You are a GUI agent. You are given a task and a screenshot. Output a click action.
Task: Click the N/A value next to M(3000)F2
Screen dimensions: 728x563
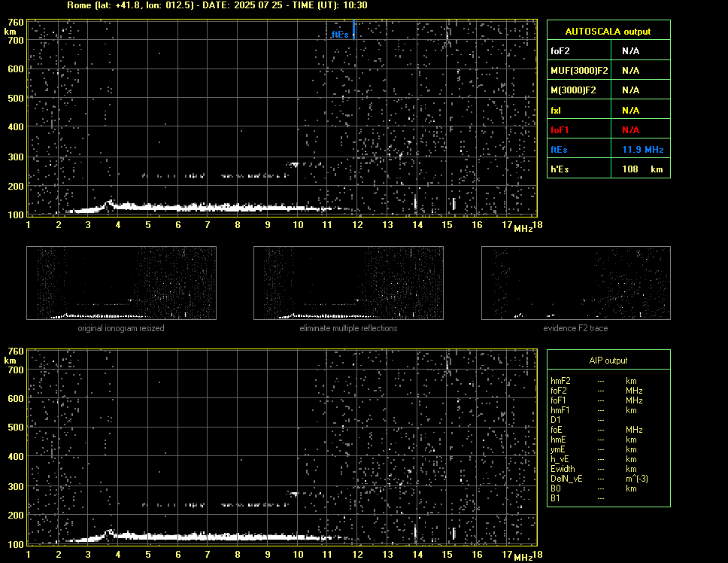630,90
